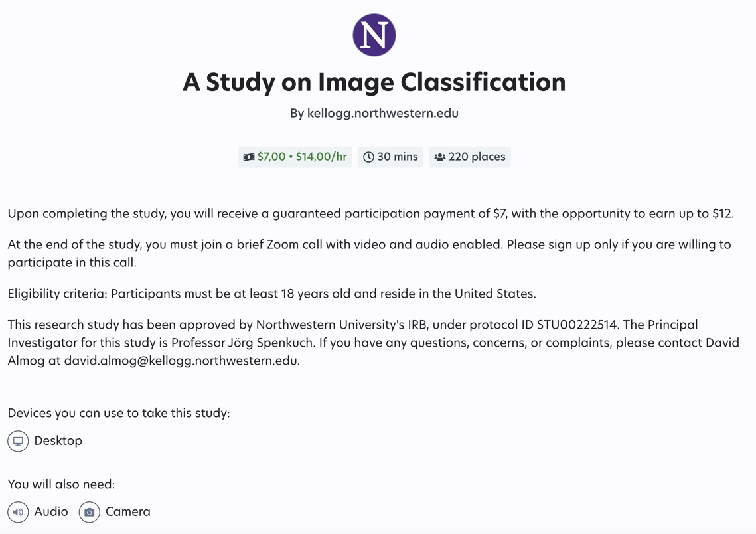This screenshot has width=756, height=534.
Task: Click the Audio requirement label
Action: tap(51, 512)
